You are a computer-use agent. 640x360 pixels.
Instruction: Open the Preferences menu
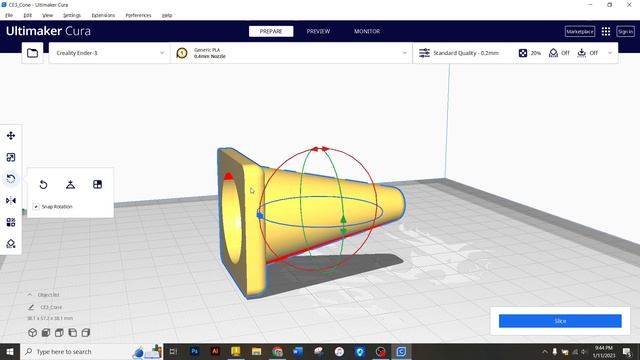tap(138, 15)
